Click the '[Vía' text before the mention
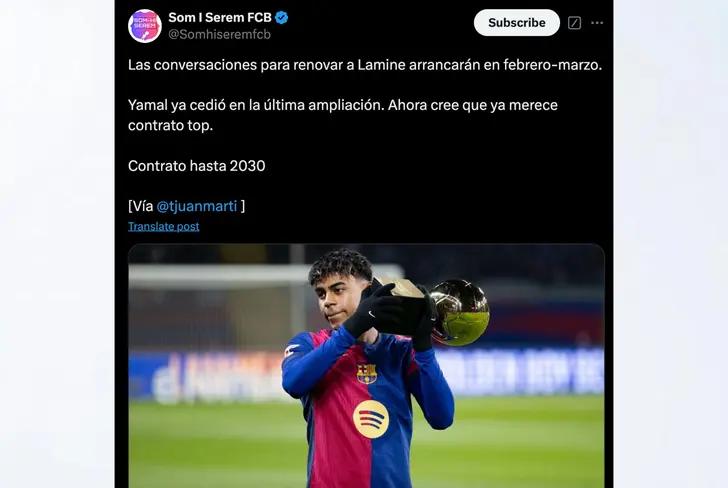The width and height of the screenshot is (728, 488). 140,206
